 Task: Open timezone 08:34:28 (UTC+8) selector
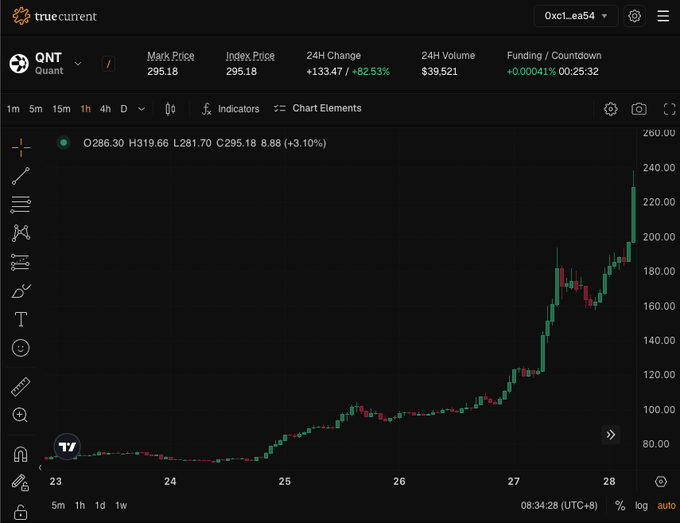coord(559,506)
